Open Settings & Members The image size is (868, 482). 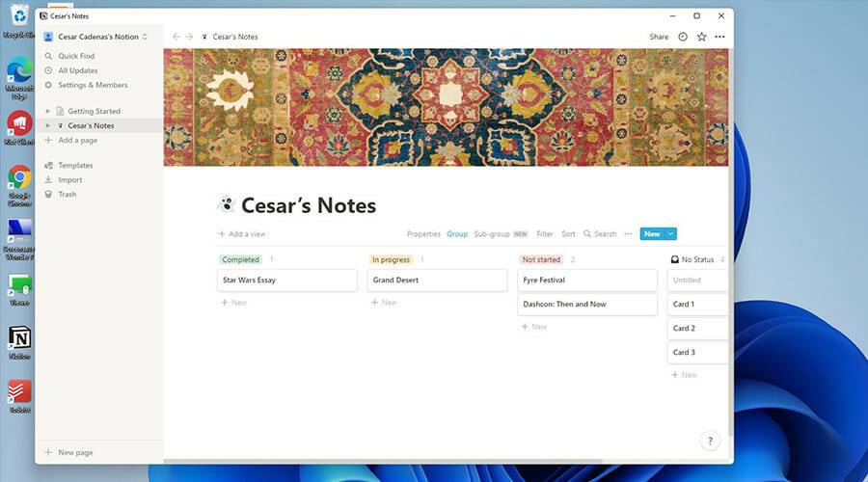[x=93, y=85]
